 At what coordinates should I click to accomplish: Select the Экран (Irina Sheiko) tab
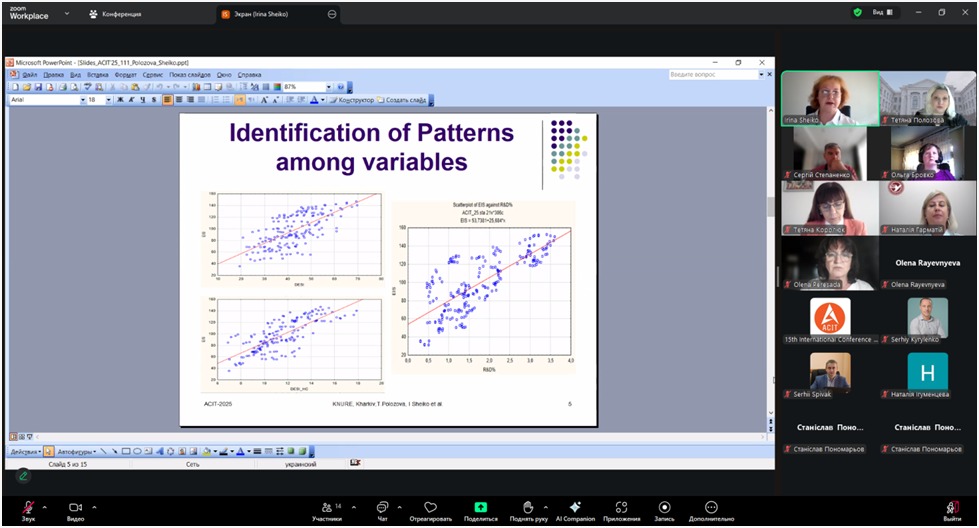pyautogui.click(x=270, y=14)
